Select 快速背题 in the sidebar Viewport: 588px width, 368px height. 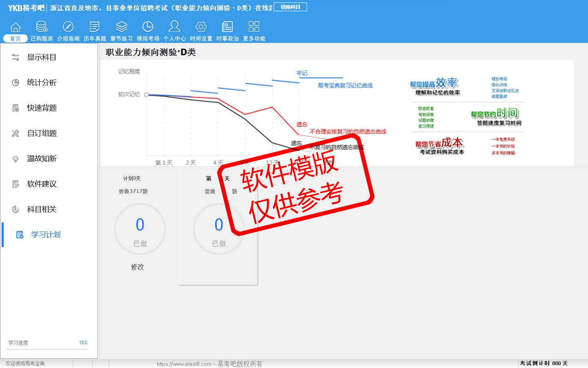pos(41,108)
